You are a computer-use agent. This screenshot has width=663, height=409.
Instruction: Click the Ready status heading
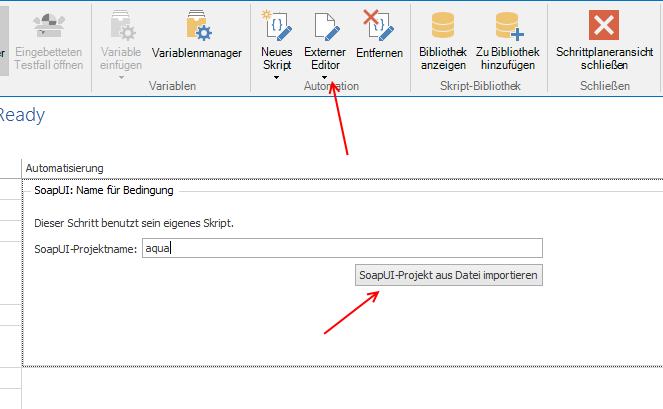click(x=21, y=115)
